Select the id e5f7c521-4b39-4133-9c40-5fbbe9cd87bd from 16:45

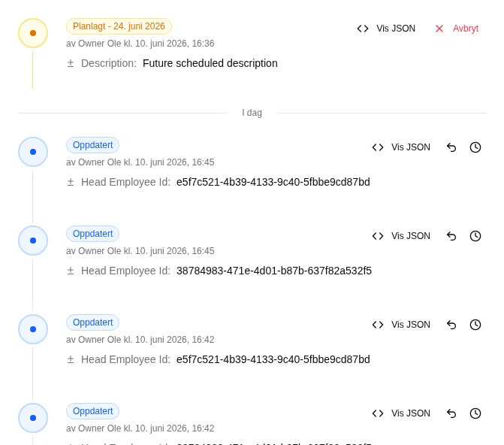click(x=273, y=182)
